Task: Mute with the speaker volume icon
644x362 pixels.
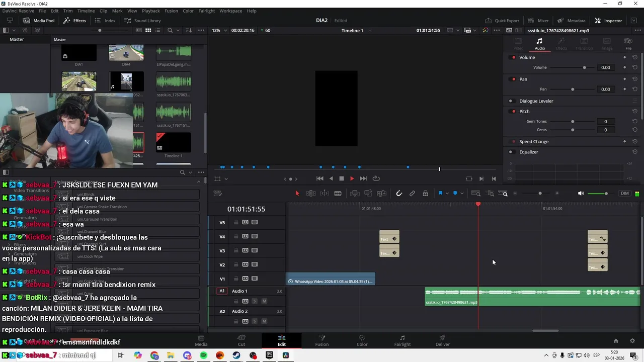Action: 581,194
